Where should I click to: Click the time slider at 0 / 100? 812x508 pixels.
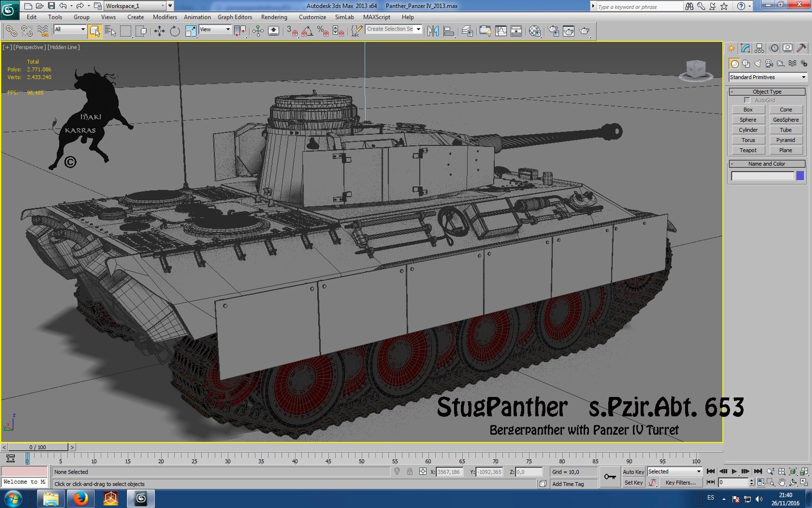(x=38, y=447)
